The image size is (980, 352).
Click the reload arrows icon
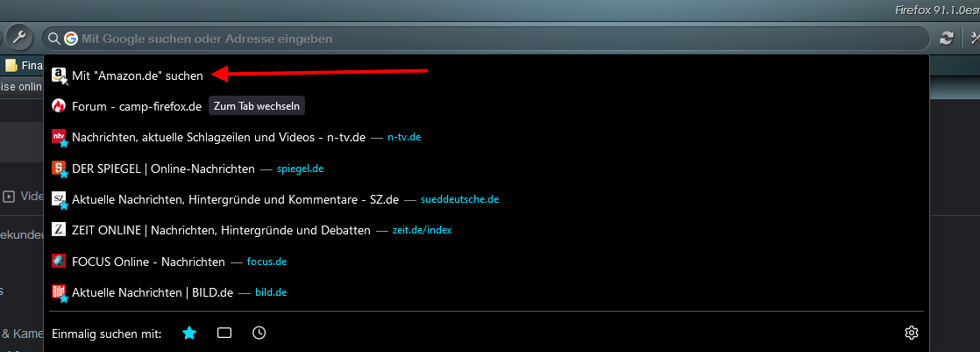pyautogui.click(x=946, y=39)
